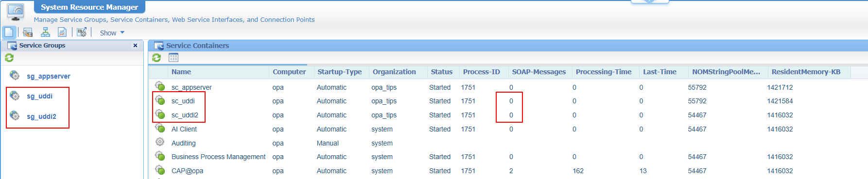Sort by the ResidentMemory-KB column header
Image resolution: width=868 pixels, height=179 pixels.
(x=806, y=72)
